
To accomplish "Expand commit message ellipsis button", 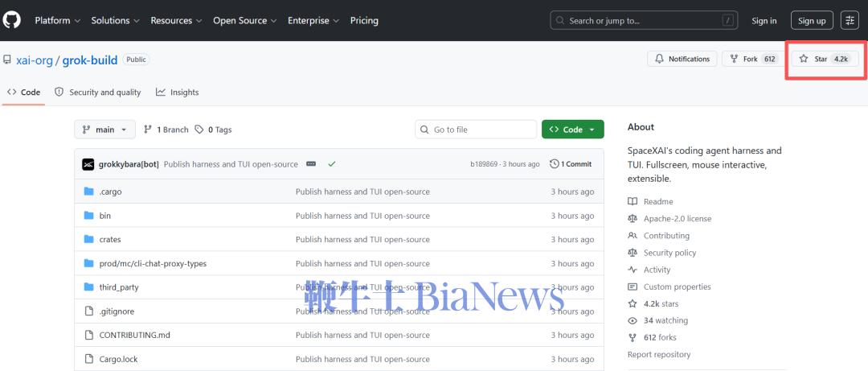I will [x=311, y=164].
